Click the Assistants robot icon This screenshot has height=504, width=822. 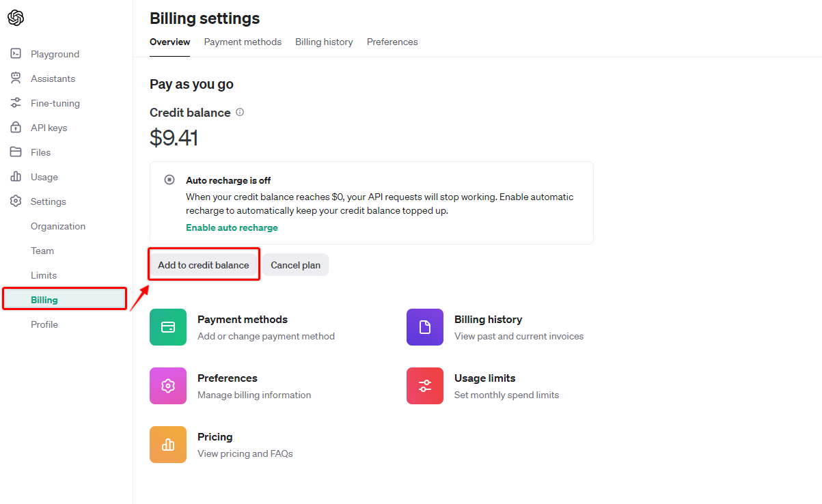[x=16, y=79]
